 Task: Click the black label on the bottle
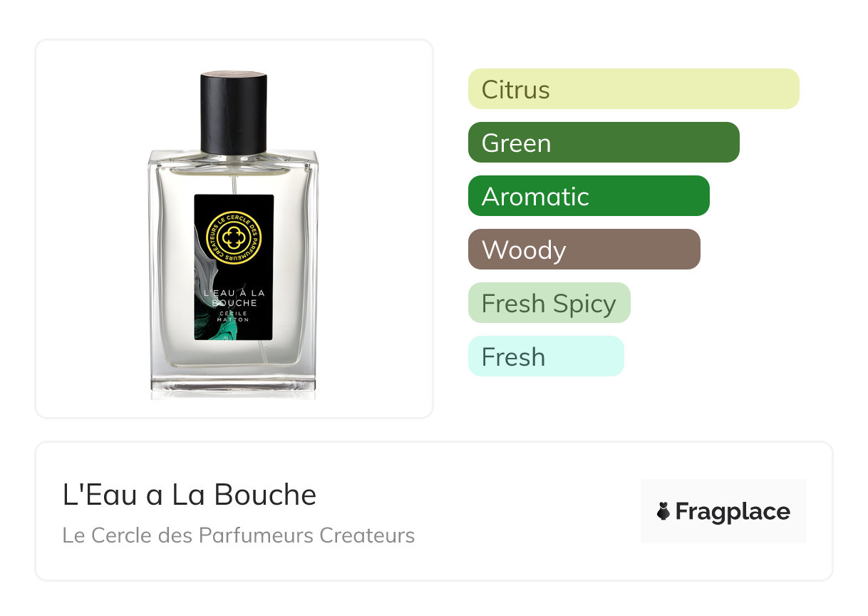(234, 267)
